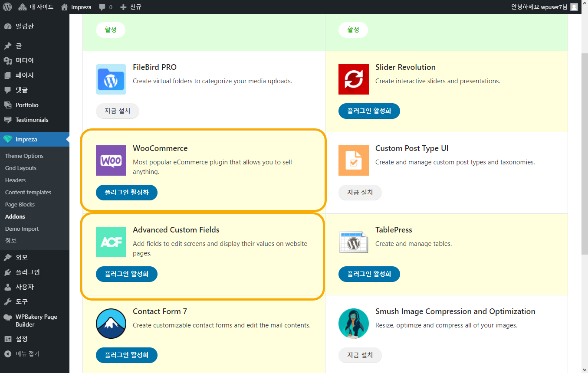The height and width of the screenshot is (373, 588).
Task: Click the ACF green logo
Action: (111, 242)
